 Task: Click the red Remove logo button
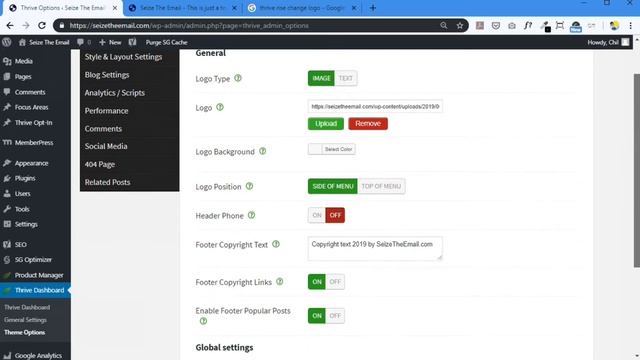[x=368, y=123]
